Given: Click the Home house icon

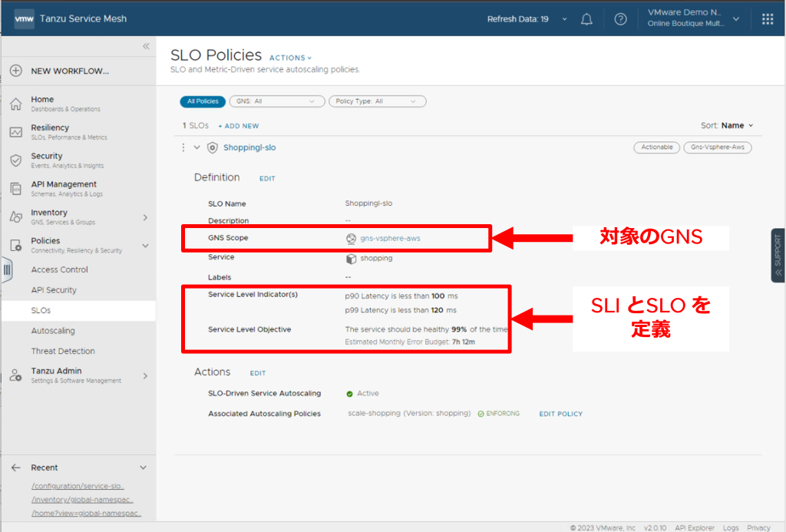Looking at the screenshot, I should pyautogui.click(x=16, y=104).
